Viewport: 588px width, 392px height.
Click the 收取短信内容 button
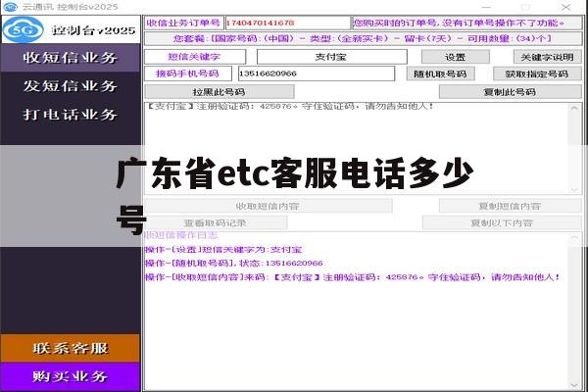click(x=268, y=206)
